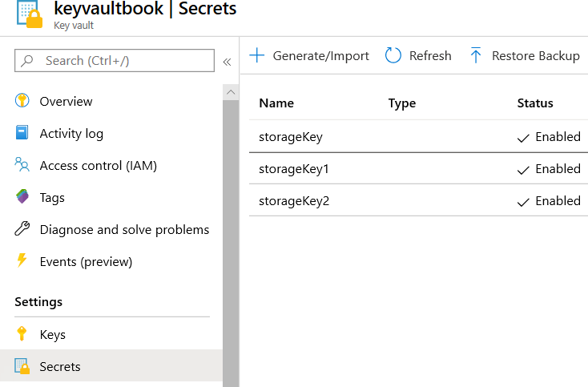This screenshot has width=588, height=387.
Task: Sort secrets by Name column header
Action: tap(276, 103)
